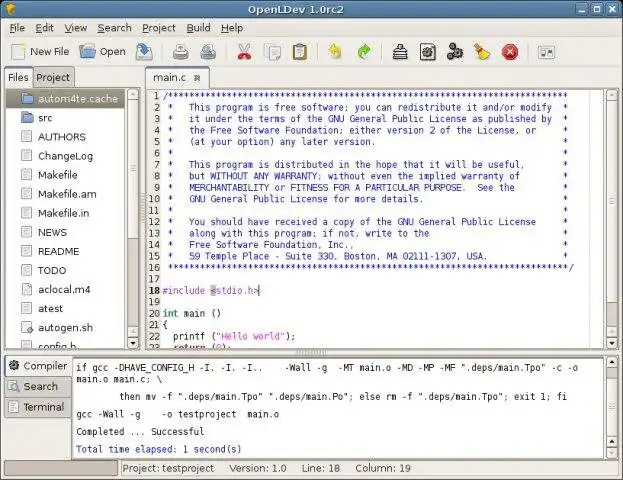
Task: Select the Search output tab
Action: pos(38,386)
